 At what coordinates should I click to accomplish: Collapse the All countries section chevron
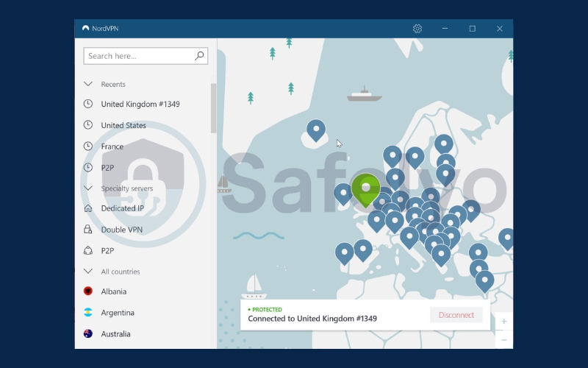pyautogui.click(x=88, y=271)
